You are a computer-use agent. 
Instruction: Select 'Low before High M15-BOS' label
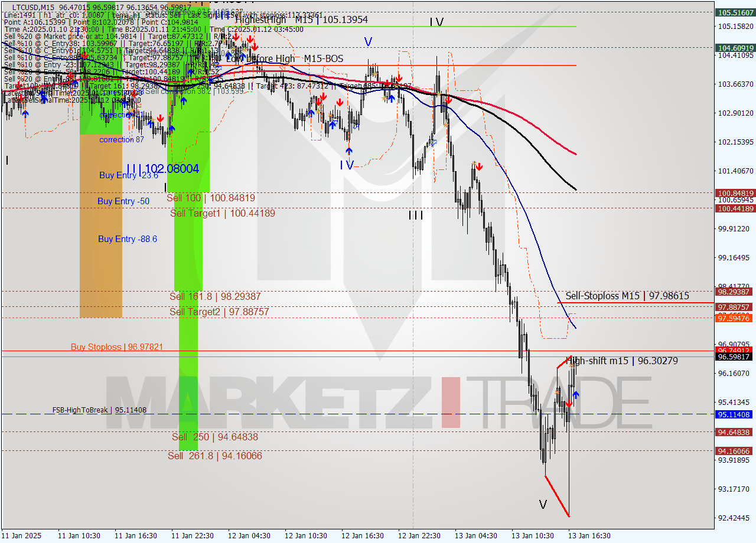point(285,58)
